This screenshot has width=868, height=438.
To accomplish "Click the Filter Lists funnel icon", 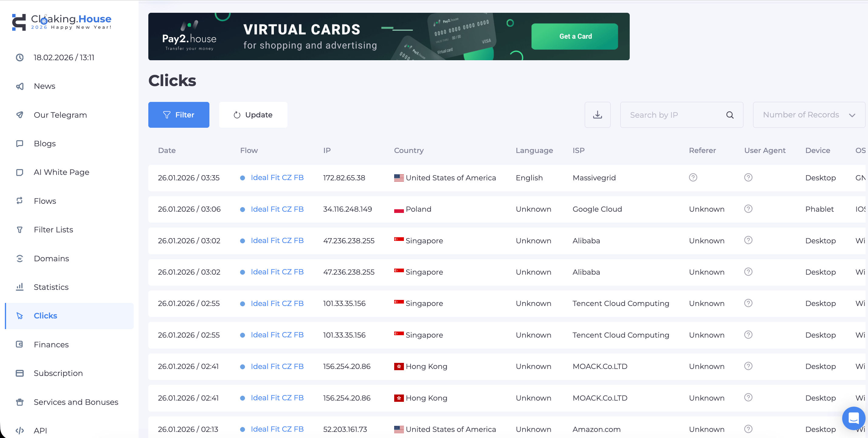I will [x=20, y=230].
